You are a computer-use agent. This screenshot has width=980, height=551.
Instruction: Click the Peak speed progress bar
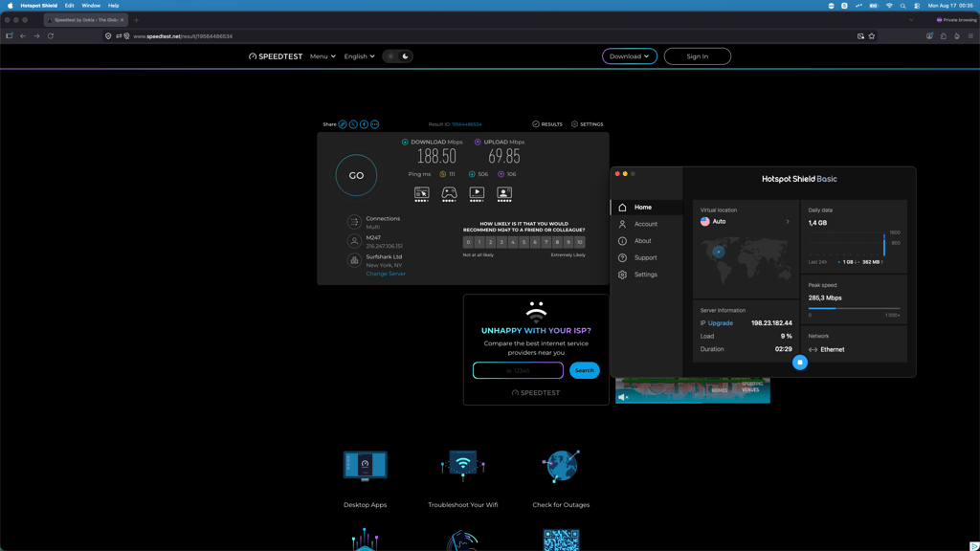(854, 309)
